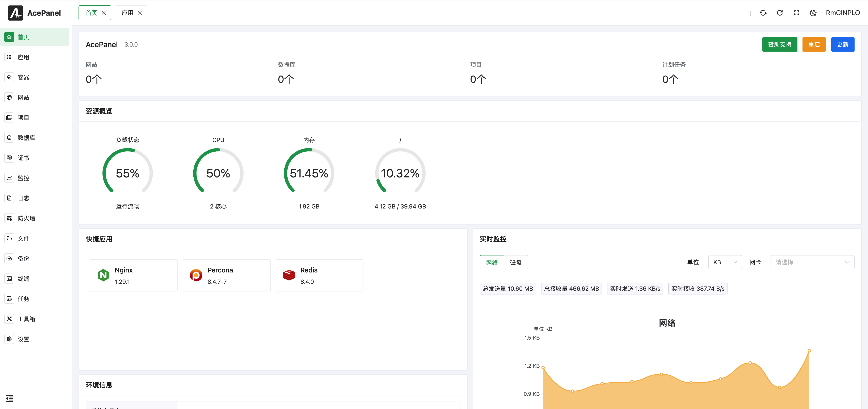Open the firewall (防火墙) sidebar icon

[x=9, y=218]
